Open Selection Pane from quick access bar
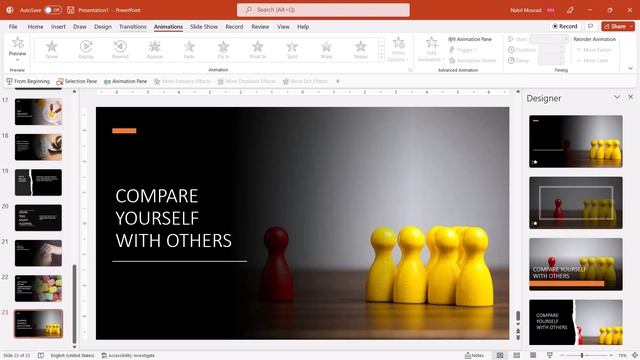 point(77,81)
